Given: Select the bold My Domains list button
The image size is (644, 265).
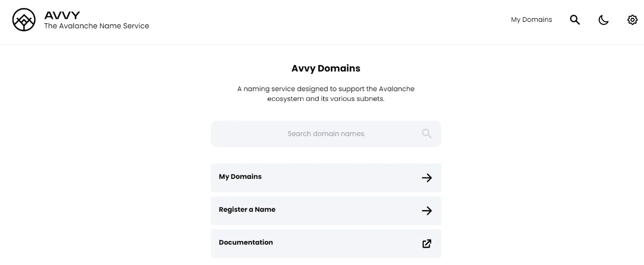Looking at the screenshot, I should tap(326, 178).
